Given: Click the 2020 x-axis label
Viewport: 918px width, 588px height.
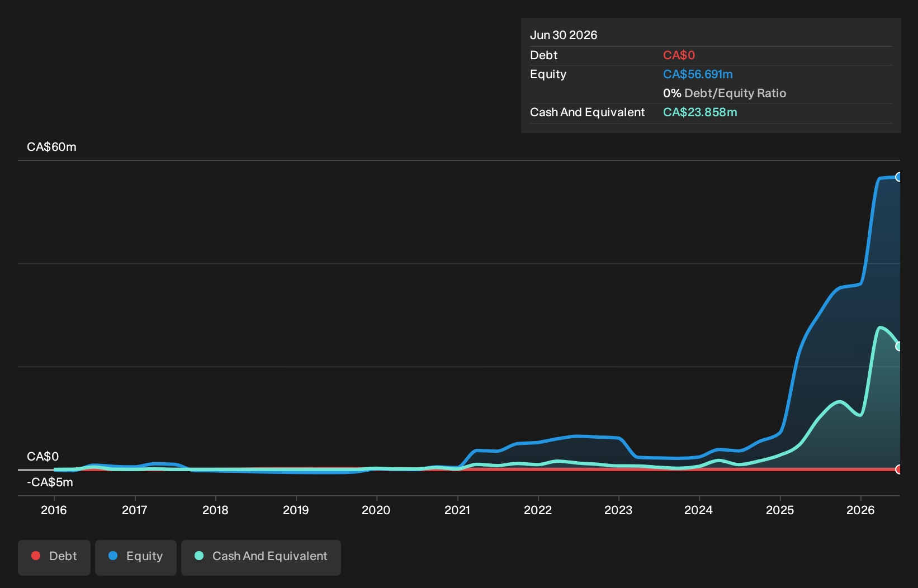Looking at the screenshot, I should (376, 510).
